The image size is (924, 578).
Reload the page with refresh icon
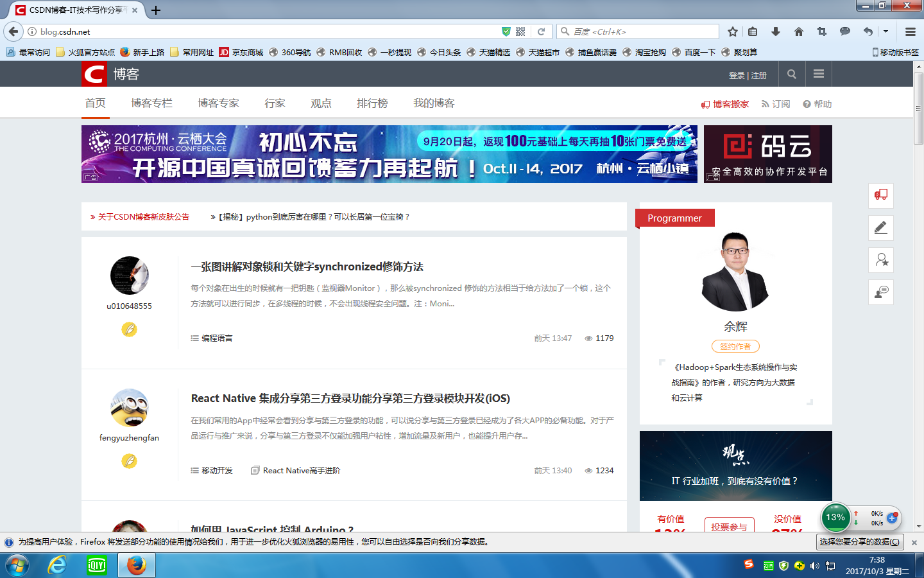point(542,31)
